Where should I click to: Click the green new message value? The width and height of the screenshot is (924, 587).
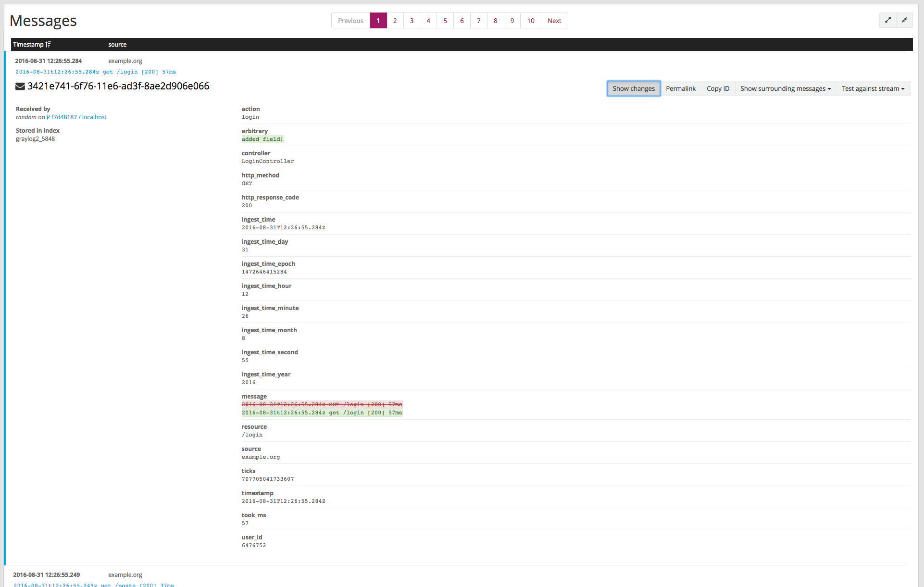322,413
